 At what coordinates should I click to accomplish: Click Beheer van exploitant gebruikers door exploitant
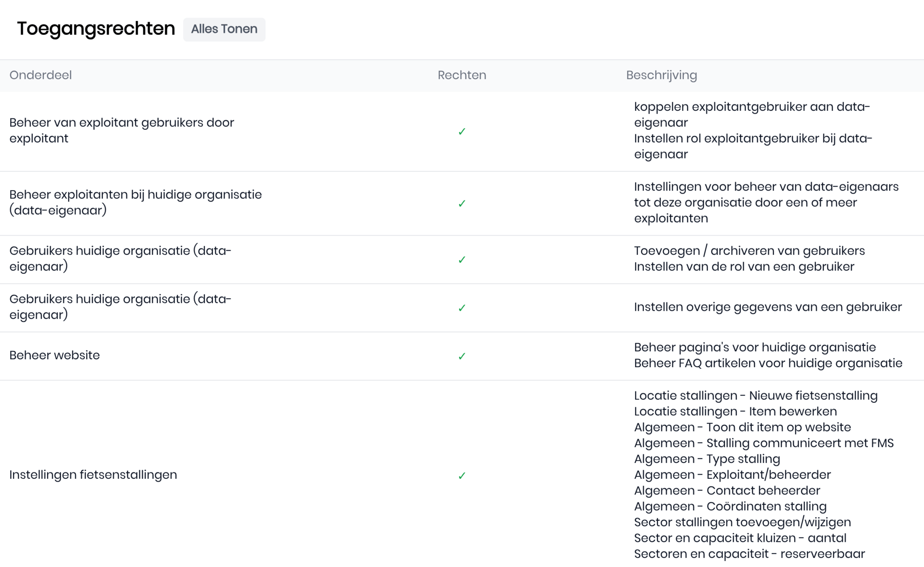(x=121, y=130)
